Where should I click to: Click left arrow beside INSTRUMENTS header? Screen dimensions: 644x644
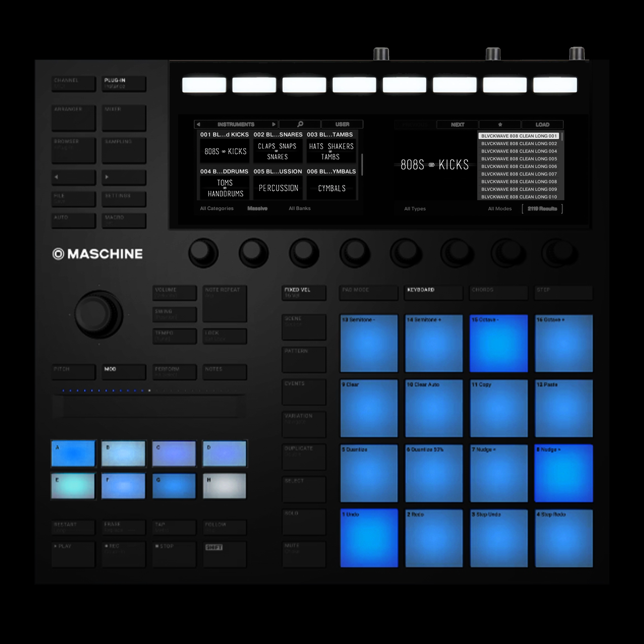click(x=199, y=124)
